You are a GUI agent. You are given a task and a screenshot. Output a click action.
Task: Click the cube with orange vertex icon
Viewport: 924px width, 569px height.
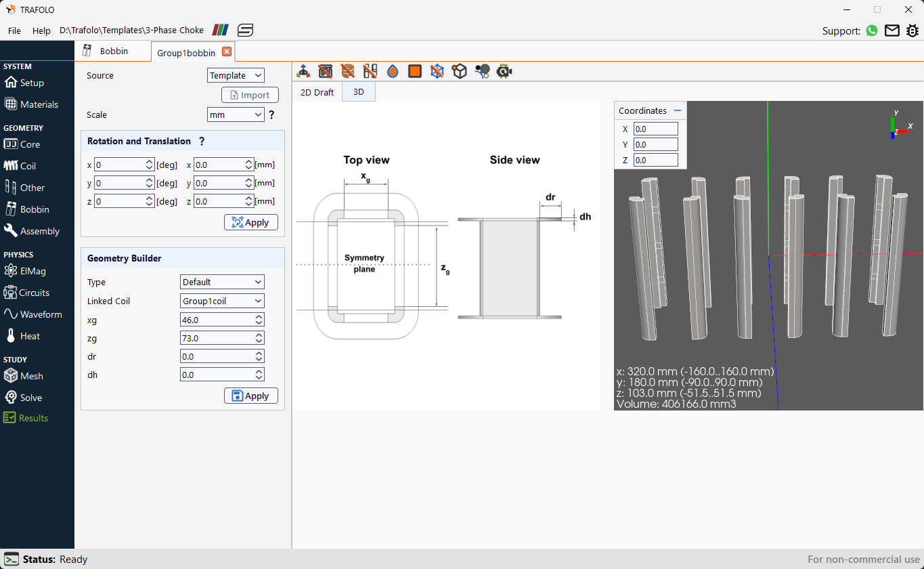coord(460,71)
